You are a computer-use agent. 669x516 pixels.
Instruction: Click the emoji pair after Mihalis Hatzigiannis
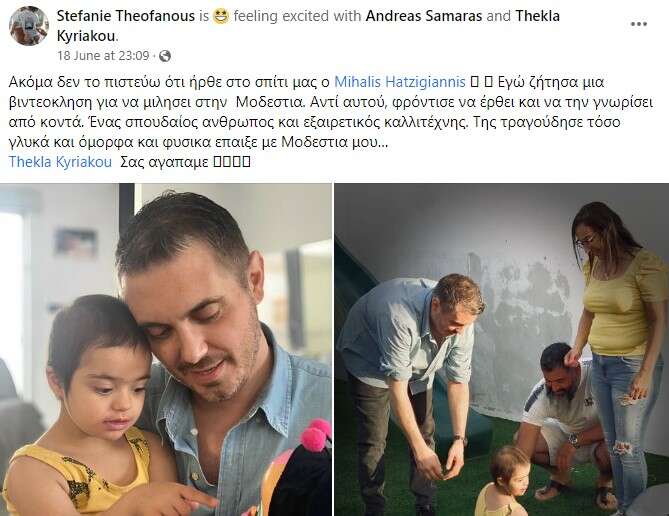(x=482, y=82)
